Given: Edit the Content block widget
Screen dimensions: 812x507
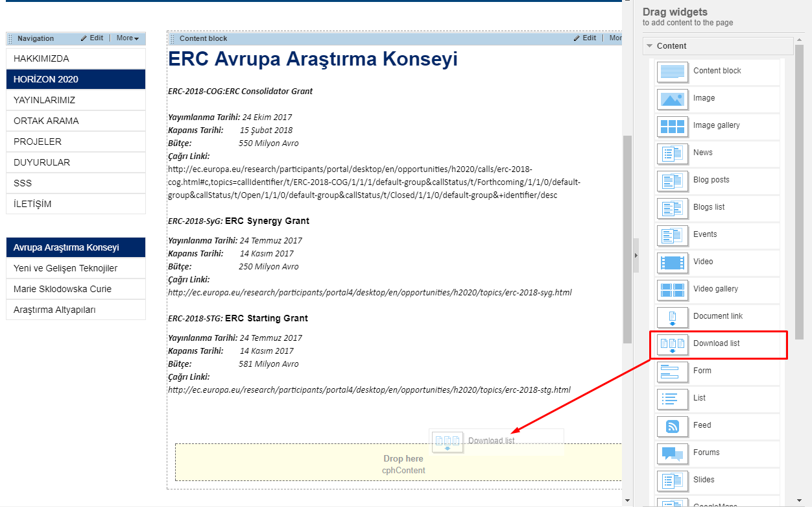Looking at the screenshot, I should [x=585, y=38].
